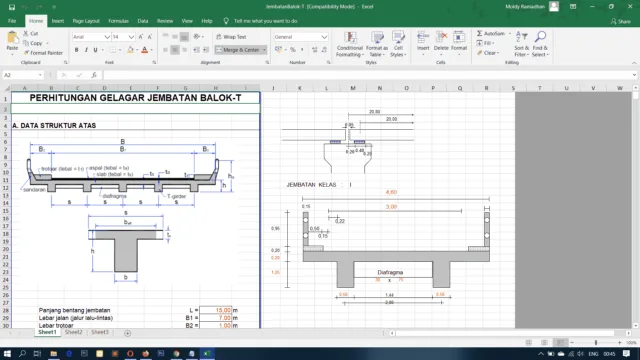Screen dimensions: 640x360
Task: Open the font size dropdown
Action: click(x=131, y=37)
